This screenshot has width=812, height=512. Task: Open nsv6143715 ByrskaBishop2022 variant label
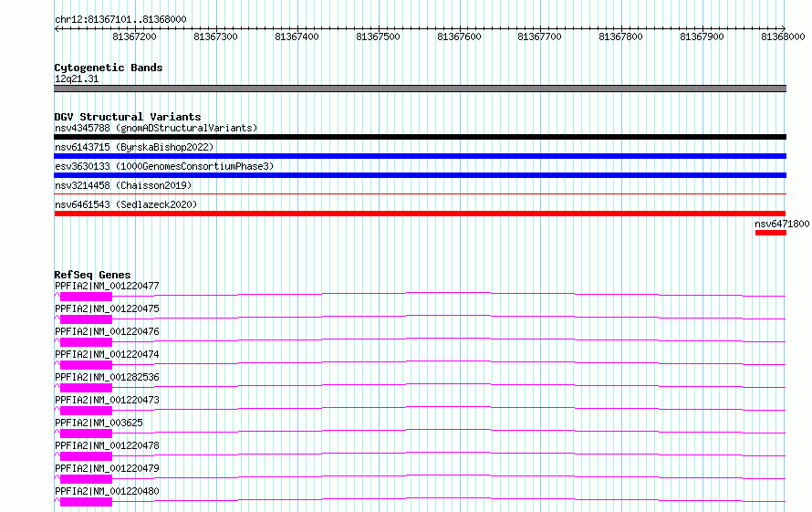[134, 147]
